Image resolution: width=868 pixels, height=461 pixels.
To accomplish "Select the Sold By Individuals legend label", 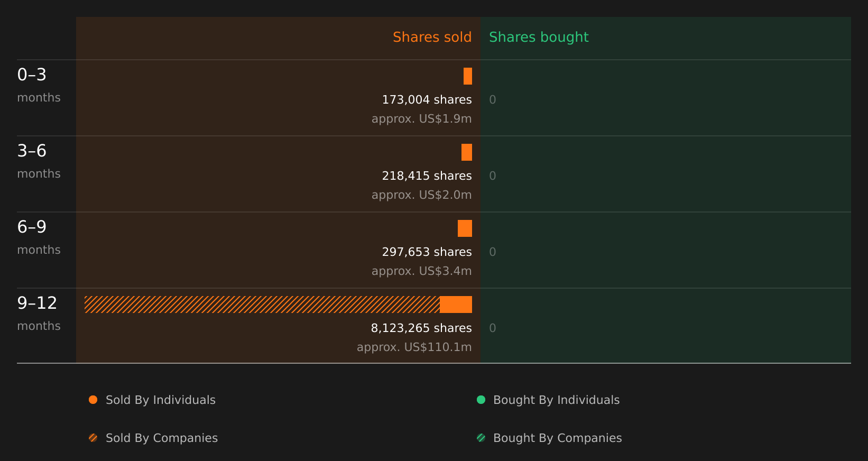I will point(161,400).
